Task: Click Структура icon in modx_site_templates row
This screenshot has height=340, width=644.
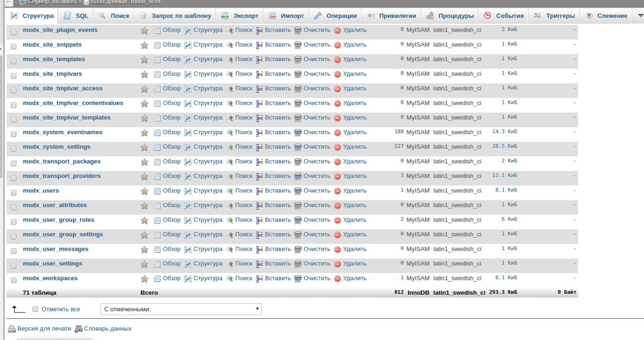Action: (188, 59)
